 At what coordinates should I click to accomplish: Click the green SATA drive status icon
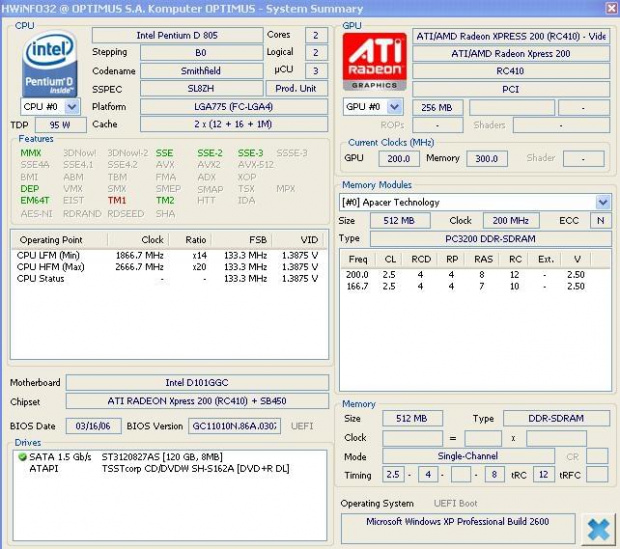coord(23,457)
